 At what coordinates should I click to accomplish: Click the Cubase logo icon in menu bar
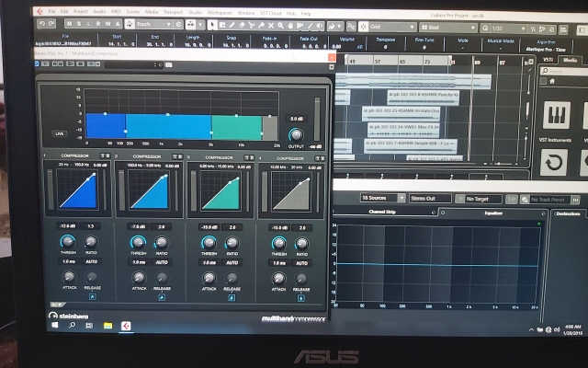click(x=40, y=11)
